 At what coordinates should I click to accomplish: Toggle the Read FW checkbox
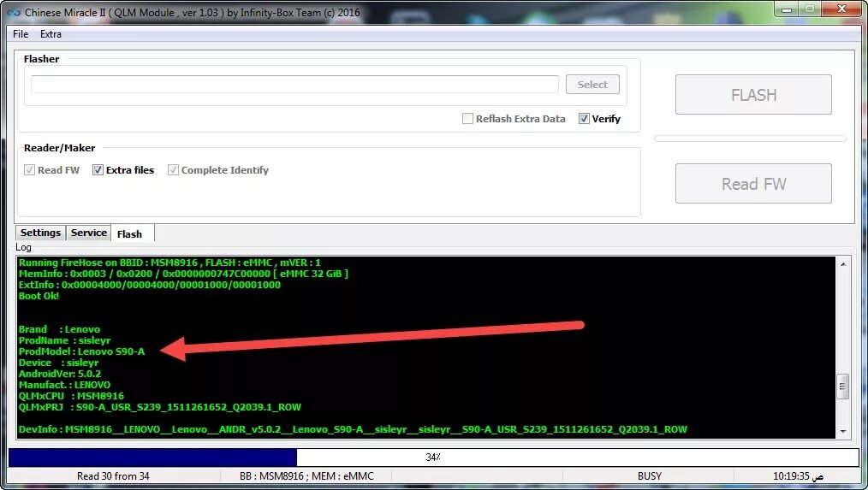[x=29, y=170]
